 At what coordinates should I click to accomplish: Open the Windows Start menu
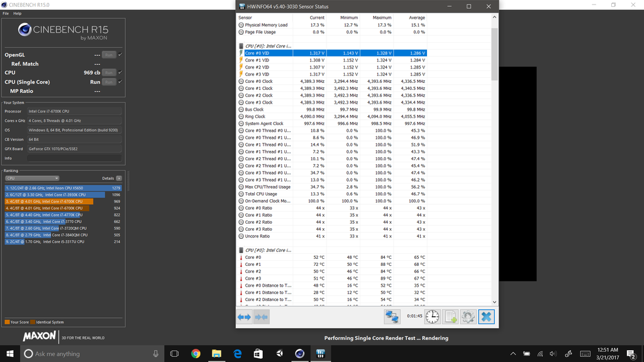click(x=10, y=353)
